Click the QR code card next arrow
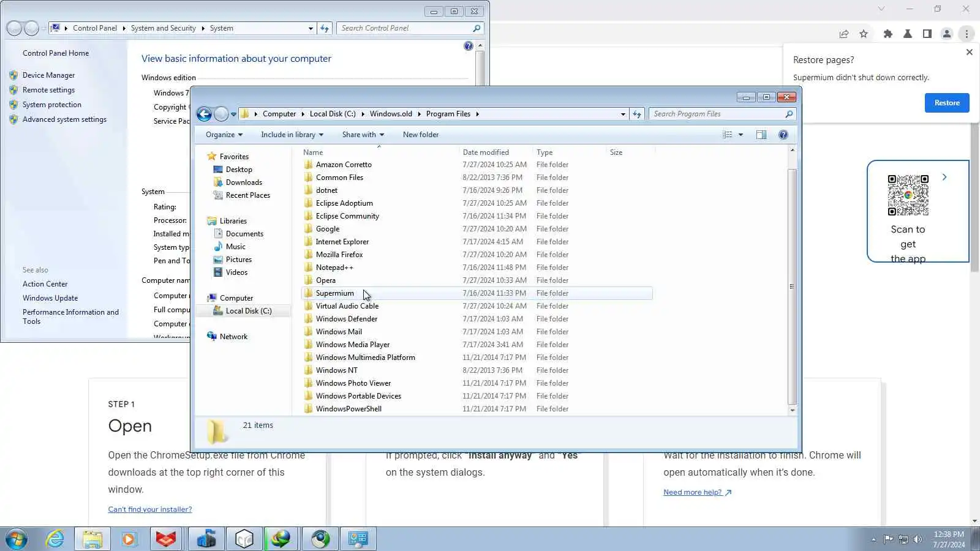Image resolution: width=980 pixels, height=551 pixels. [x=944, y=178]
